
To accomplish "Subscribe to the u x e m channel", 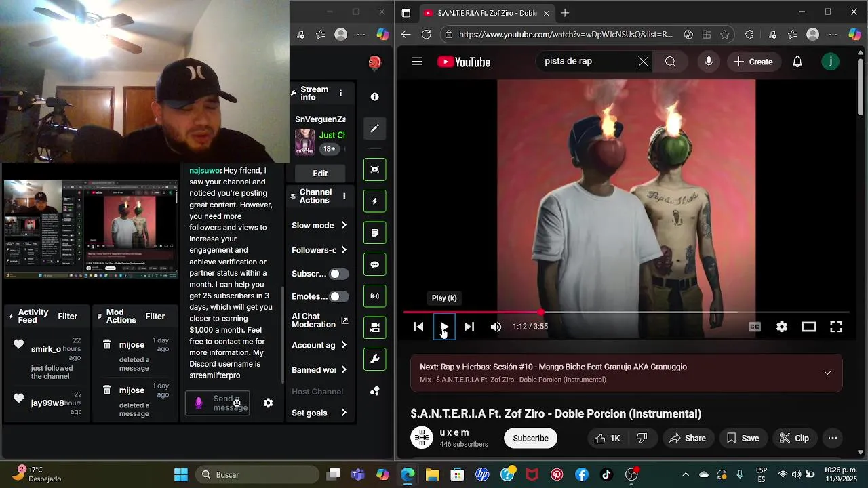I will click(530, 439).
